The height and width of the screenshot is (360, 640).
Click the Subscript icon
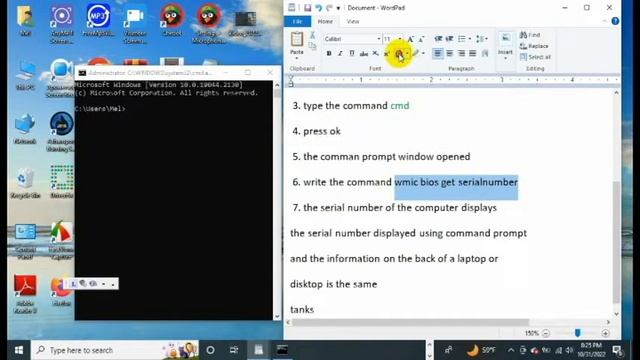pyautogui.click(x=376, y=53)
